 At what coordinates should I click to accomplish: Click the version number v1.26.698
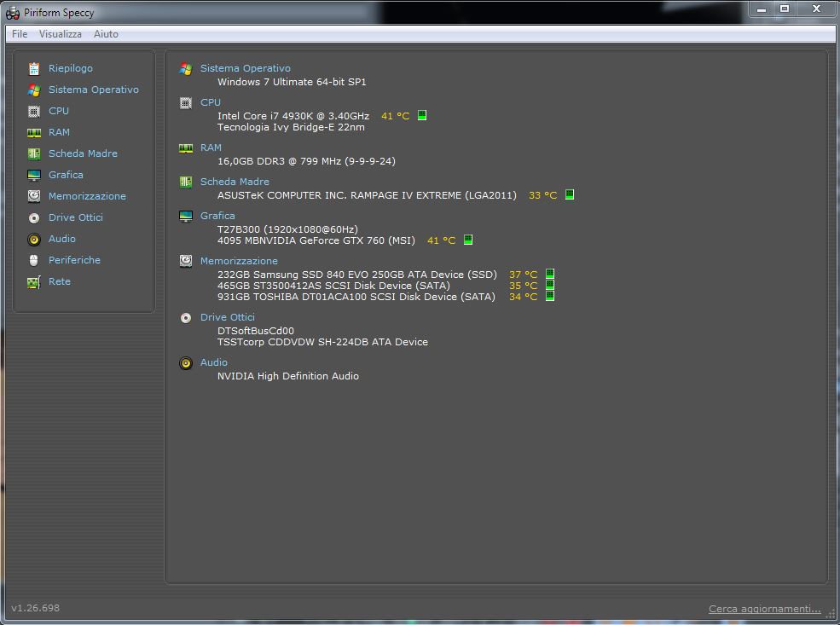[x=35, y=609]
